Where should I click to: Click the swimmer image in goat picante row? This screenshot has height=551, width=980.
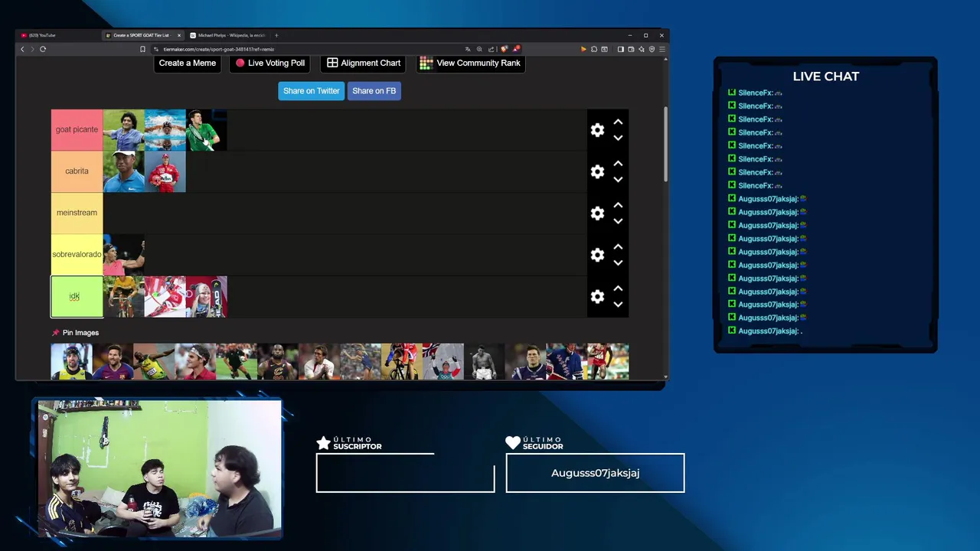click(x=165, y=130)
